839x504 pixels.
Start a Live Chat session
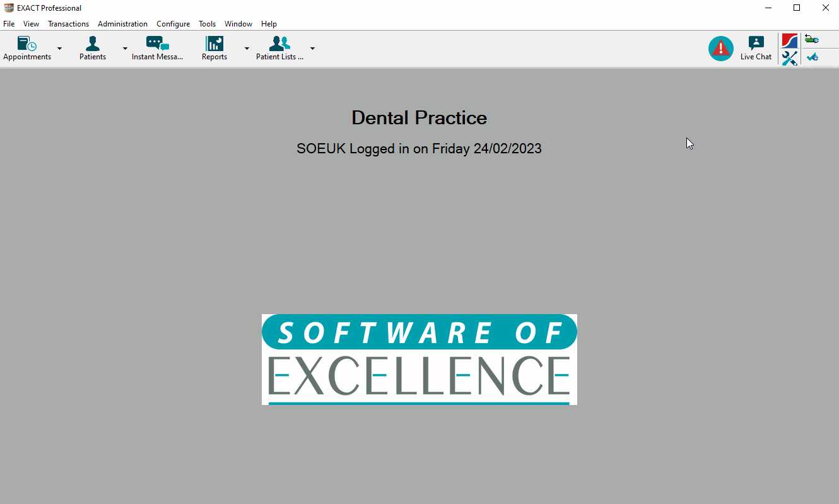coord(756,48)
